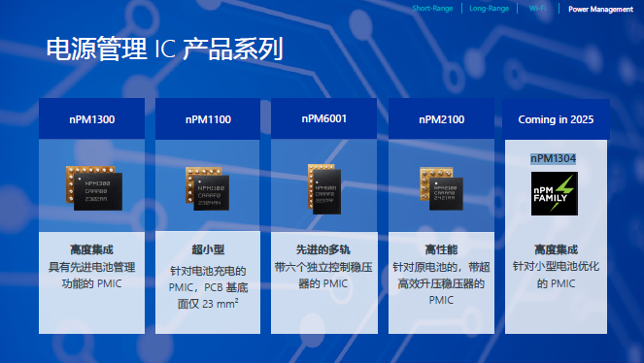Image resolution: width=644 pixels, height=363 pixels.
Task: Click the nPM FAMILY lightning logo
Action: click(x=555, y=193)
